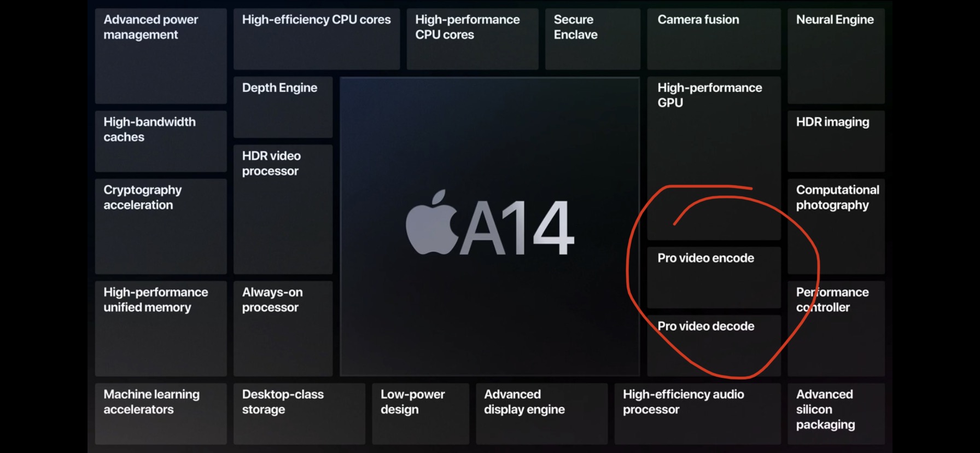Viewport: 980px width, 453px height.
Task: Select the Secure Enclave tile
Action: pos(593,39)
